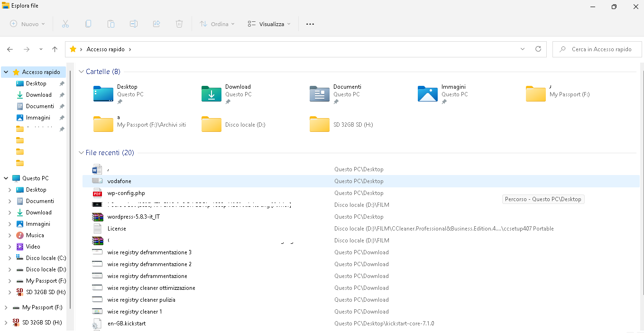
Task: Click the Paste clipboard icon
Action: point(111,24)
